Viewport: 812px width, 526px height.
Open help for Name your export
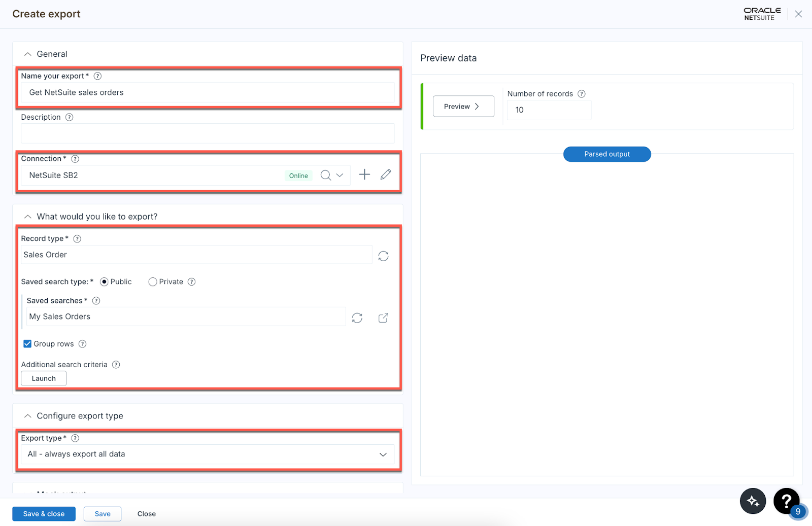[x=98, y=76]
